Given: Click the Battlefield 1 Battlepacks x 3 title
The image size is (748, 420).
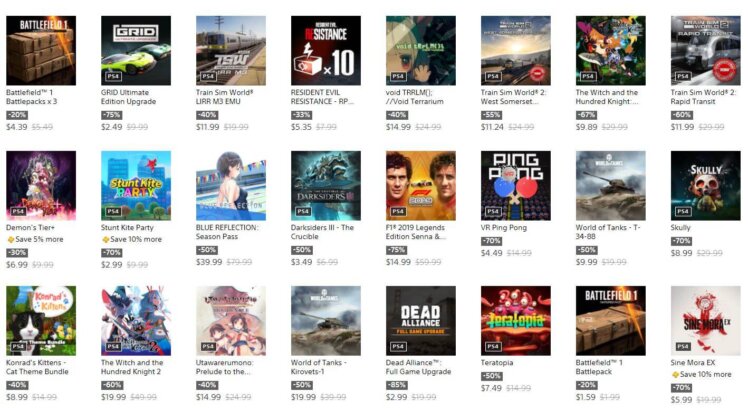Looking at the screenshot, I should pyautogui.click(x=31, y=97).
